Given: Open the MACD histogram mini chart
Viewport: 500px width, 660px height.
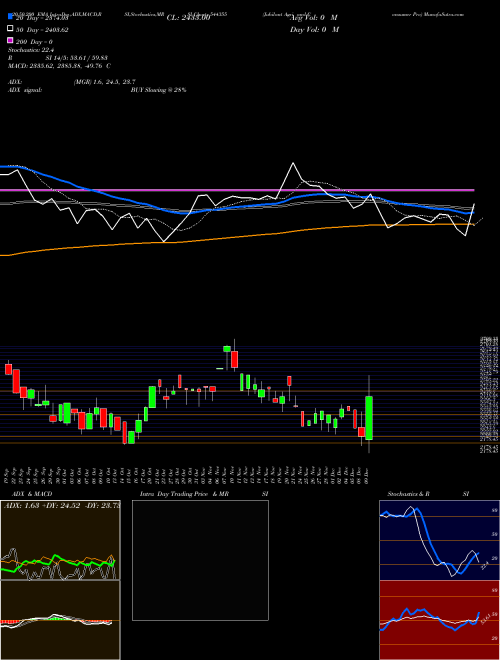Looking at the screenshot, I should click(60, 620).
